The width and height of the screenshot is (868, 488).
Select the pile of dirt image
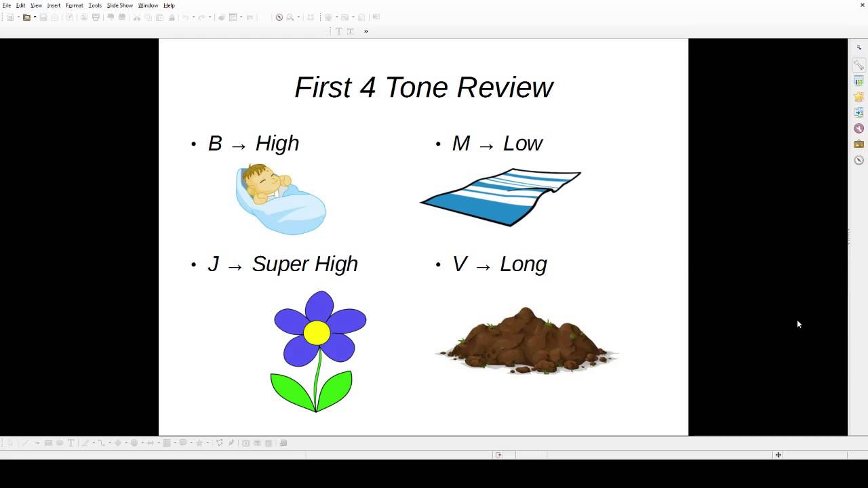click(526, 341)
